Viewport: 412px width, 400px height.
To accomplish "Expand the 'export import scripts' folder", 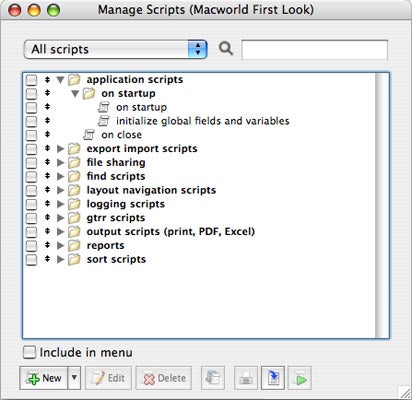I will 60,149.
